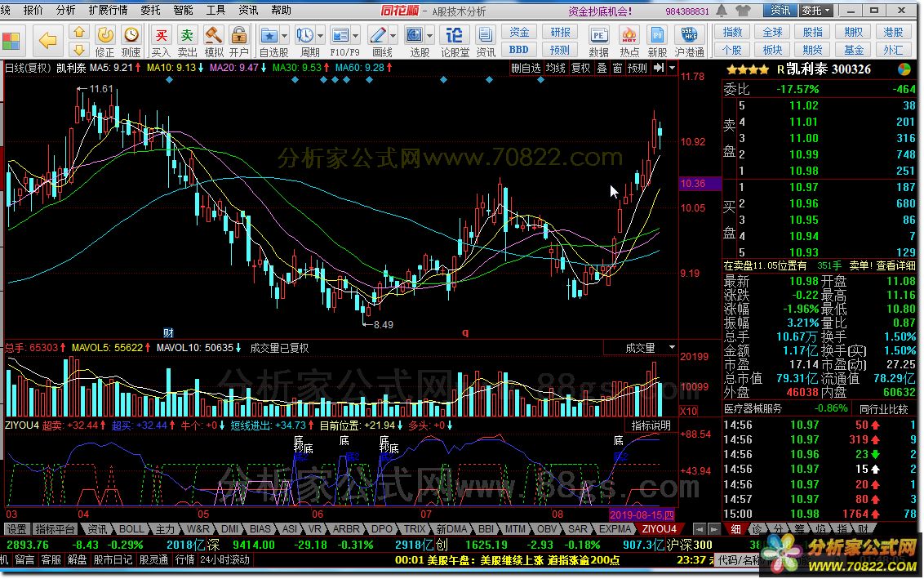Screen dimensions: 924x579
Task: Open the 指标说明 indicator description
Action: click(x=651, y=425)
